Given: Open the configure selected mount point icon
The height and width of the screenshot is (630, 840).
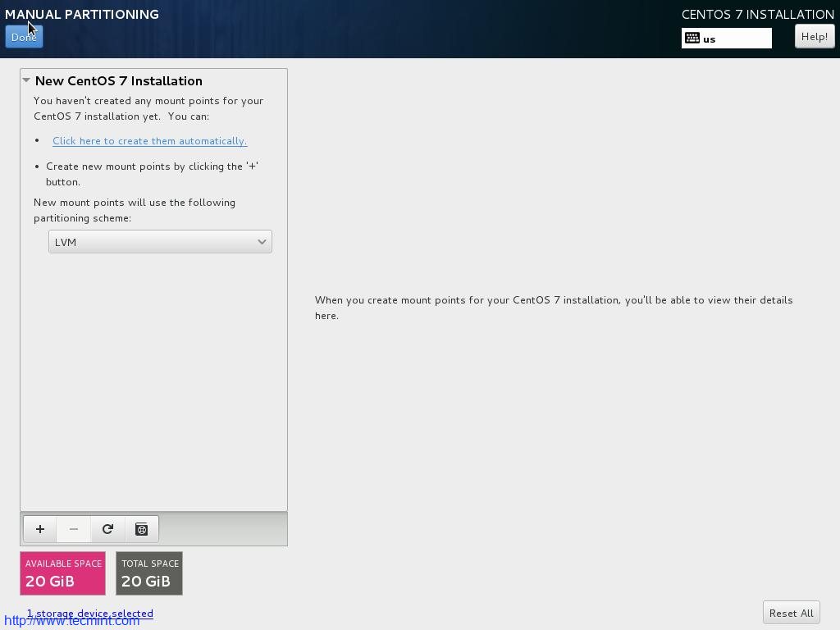Looking at the screenshot, I should pyautogui.click(x=141, y=529).
